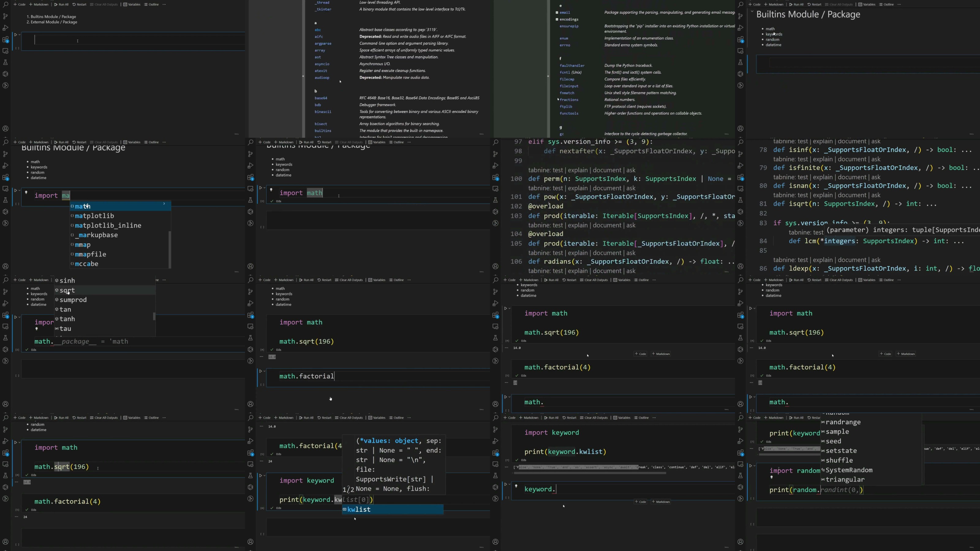
Task: Open Source Control beside the 'import random' notebook
Action: click(740, 429)
